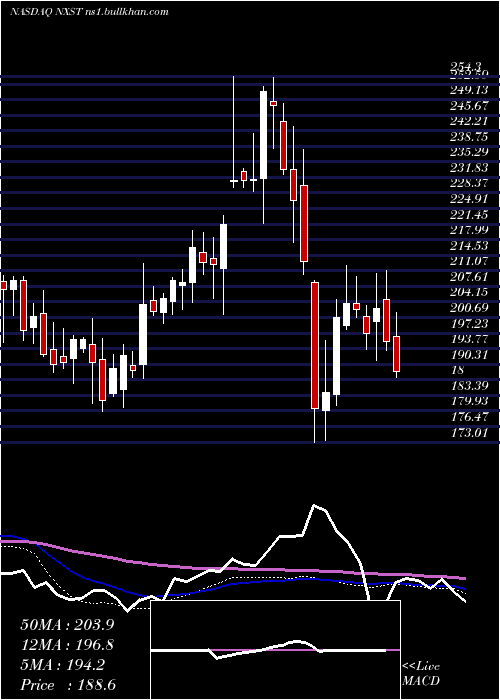Click the 235.29 price axis label

(x=468, y=153)
